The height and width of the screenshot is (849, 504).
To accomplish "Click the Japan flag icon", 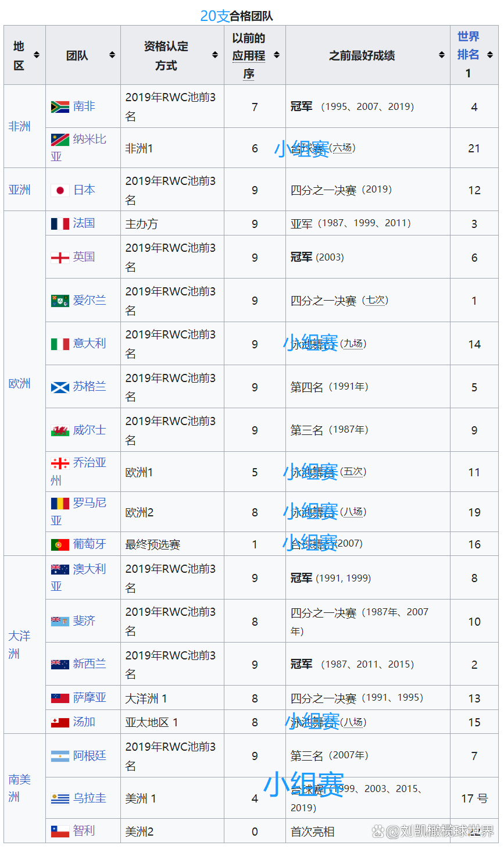I will (x=60, y=190).
